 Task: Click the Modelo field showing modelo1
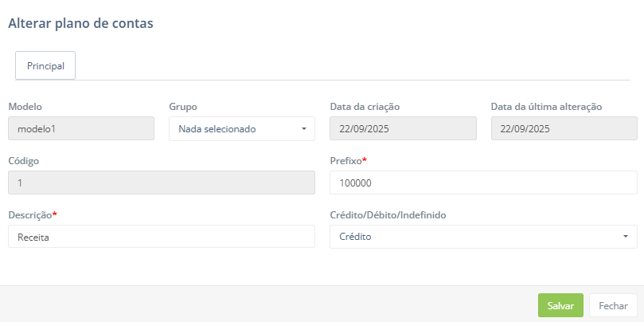pos(81,128)
